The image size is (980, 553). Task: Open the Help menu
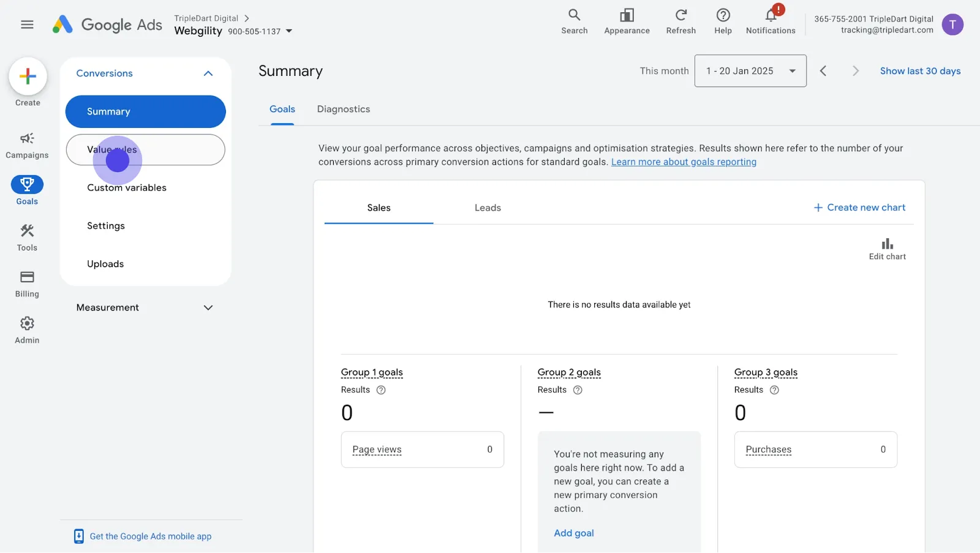[x=723, y=21]
